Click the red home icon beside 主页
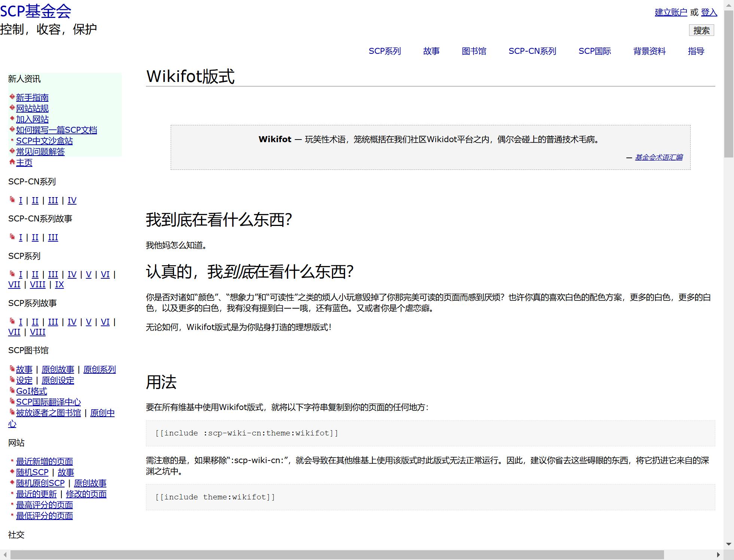734x560 pixels. 12,162
